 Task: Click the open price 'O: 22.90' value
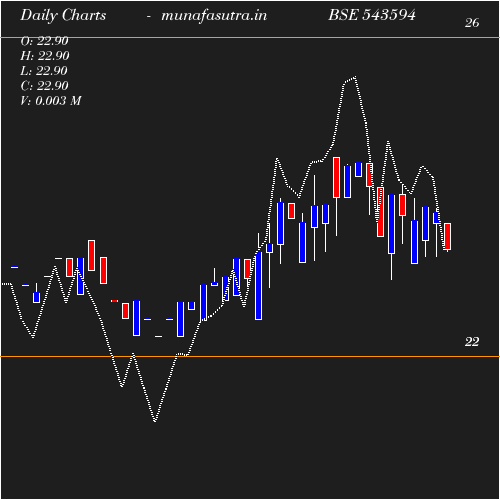[x=44, y=41]
